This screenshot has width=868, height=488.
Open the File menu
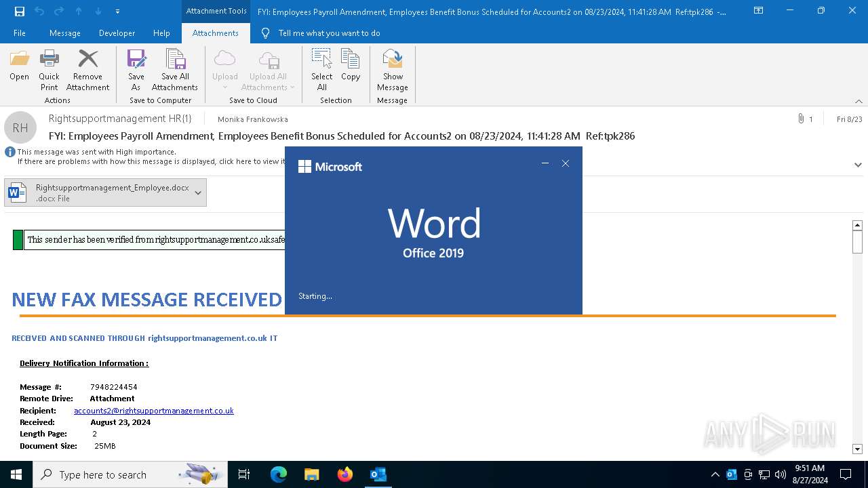click(x=20, y=33)
